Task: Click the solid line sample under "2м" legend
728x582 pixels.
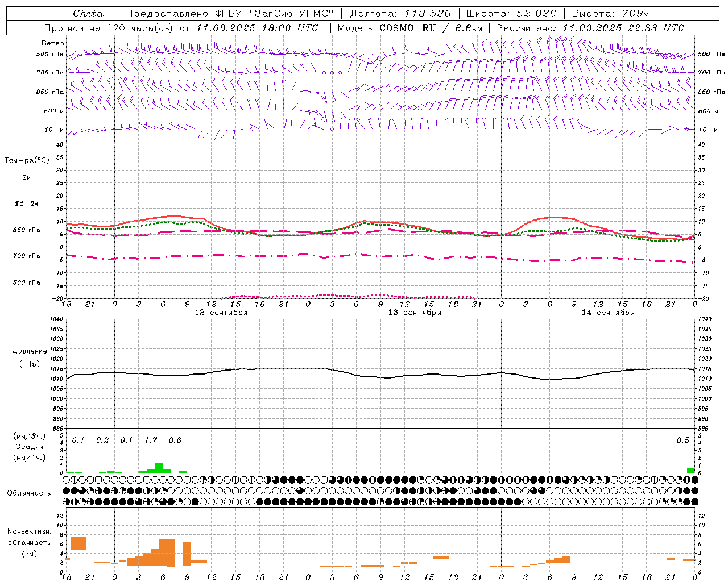Action: point(26,184)
